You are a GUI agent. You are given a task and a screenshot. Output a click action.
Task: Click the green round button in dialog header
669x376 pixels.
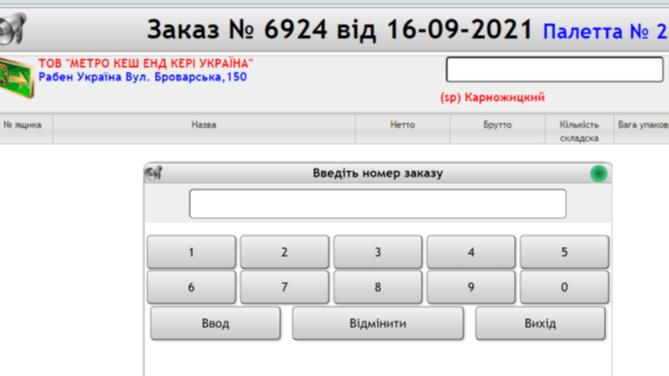point(598,174)
